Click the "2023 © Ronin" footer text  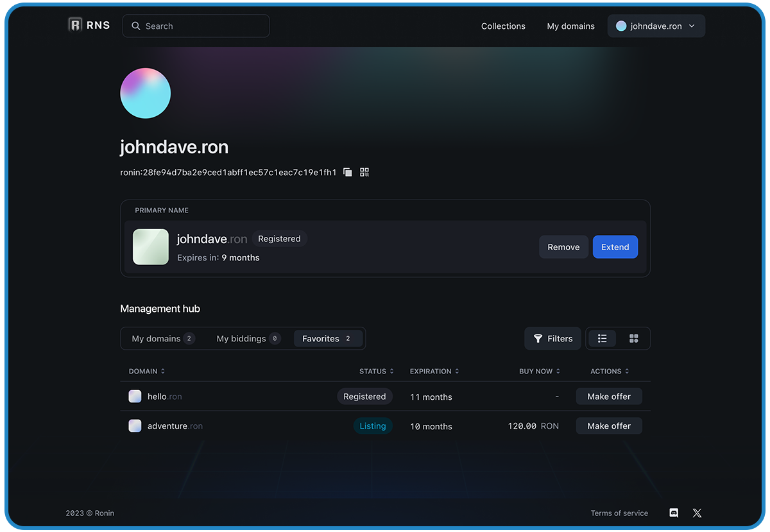[x=90, y=513]
